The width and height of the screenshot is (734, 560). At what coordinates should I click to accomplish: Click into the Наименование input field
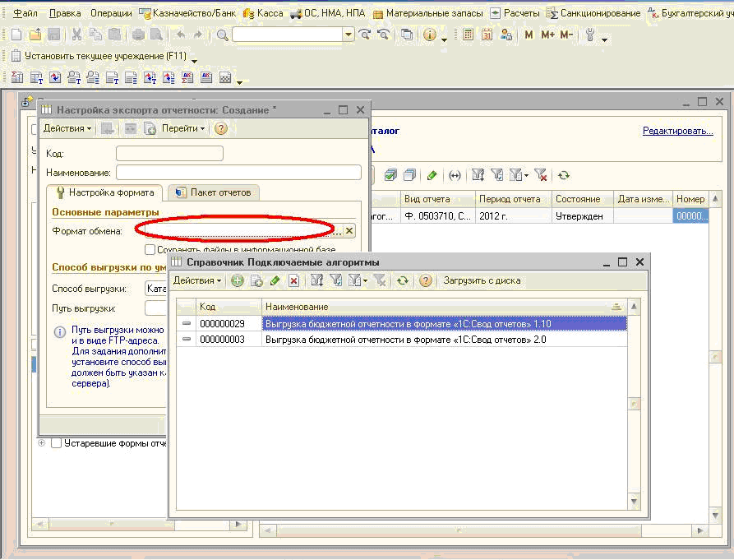[x=238, y=172]
